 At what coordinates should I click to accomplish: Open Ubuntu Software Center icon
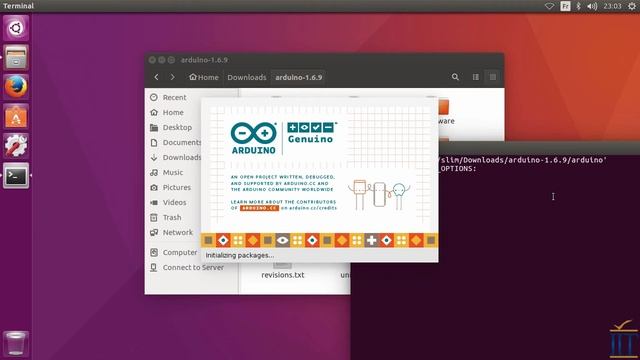(16, 116)
